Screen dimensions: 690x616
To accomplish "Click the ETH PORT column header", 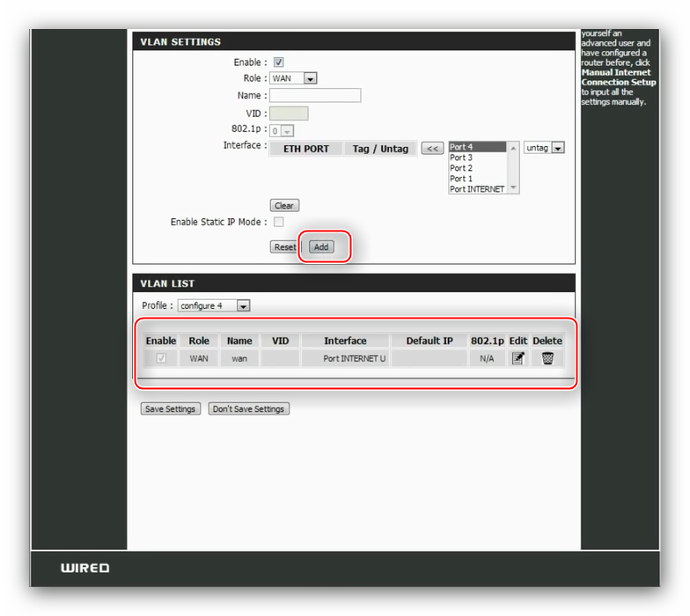I will coord(306,150).
